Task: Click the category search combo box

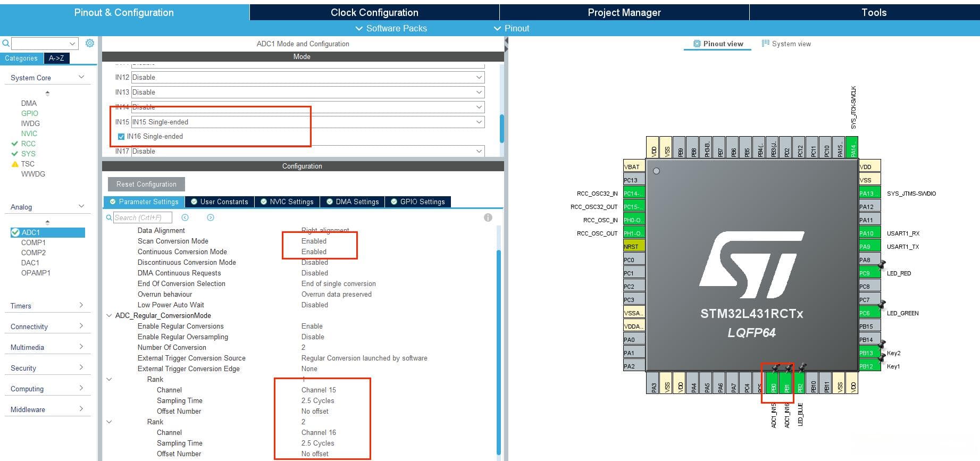Action: click(45, 43)
